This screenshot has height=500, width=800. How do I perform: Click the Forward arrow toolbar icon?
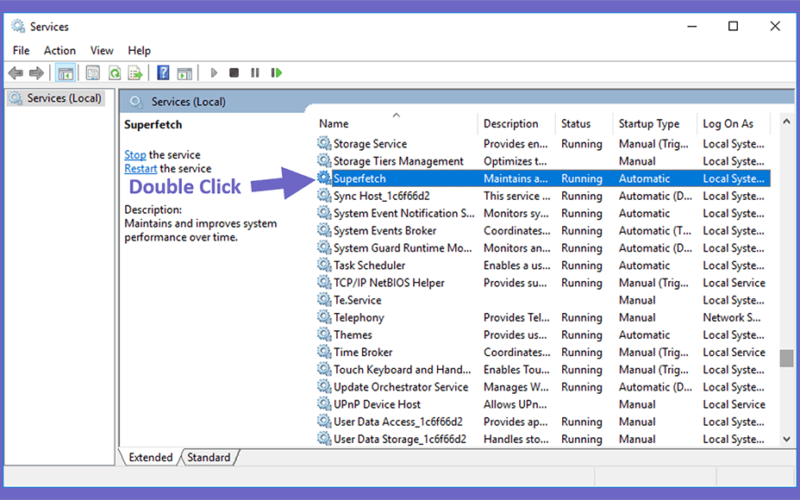tap(36, 73)
